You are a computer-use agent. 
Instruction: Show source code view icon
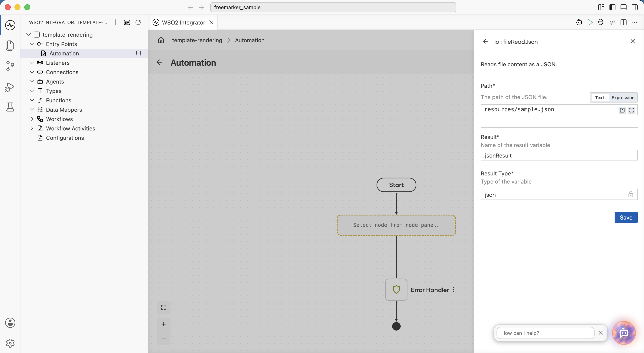click(612, 22)
